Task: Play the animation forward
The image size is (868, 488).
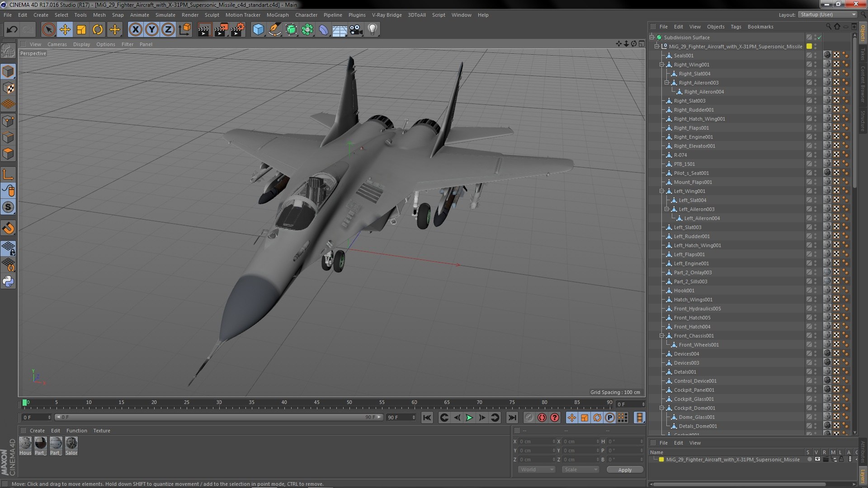Action: tap(470, 418)
